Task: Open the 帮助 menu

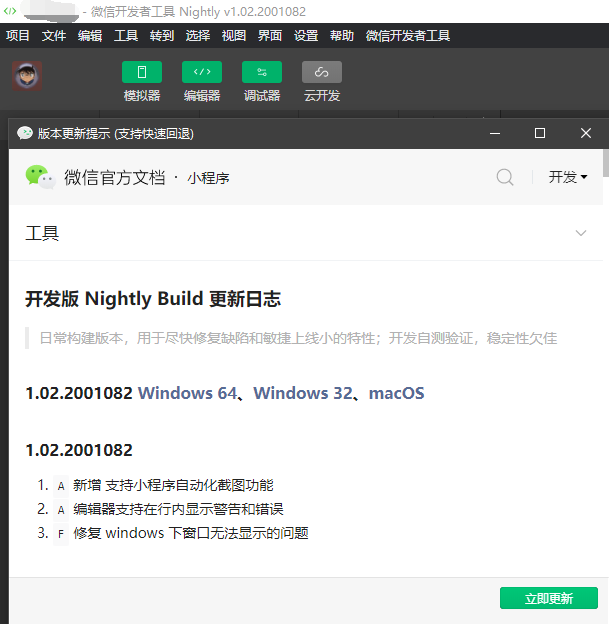Action: (342, 36)
